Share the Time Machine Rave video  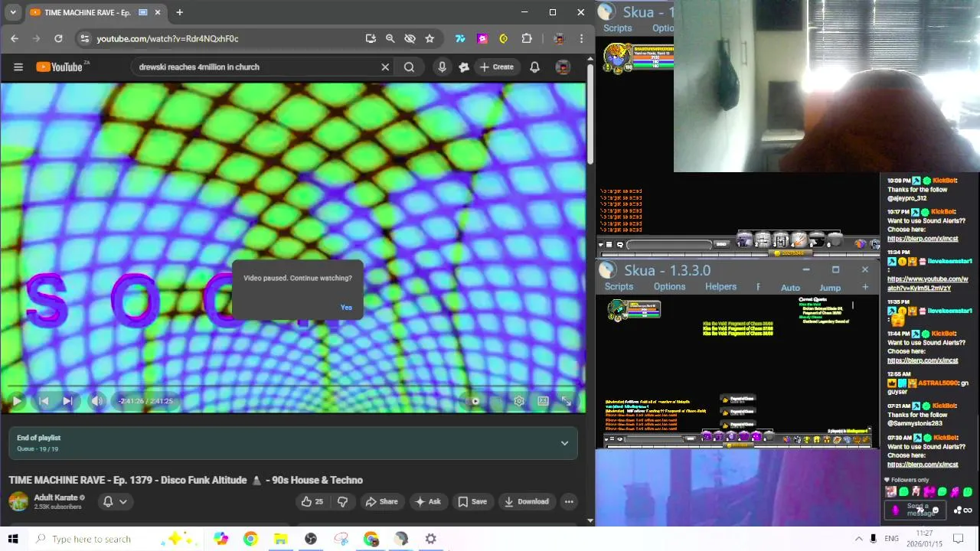coord(381,502)
